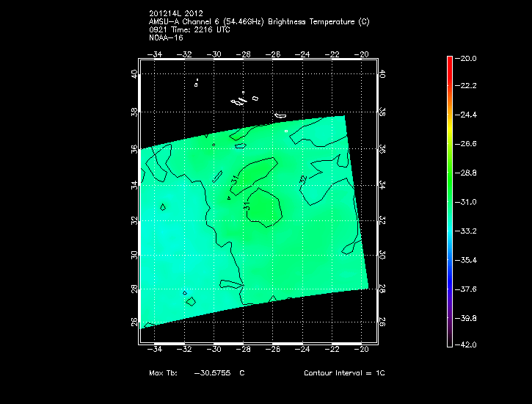Click the -42.0 value on the color scale

468,345
